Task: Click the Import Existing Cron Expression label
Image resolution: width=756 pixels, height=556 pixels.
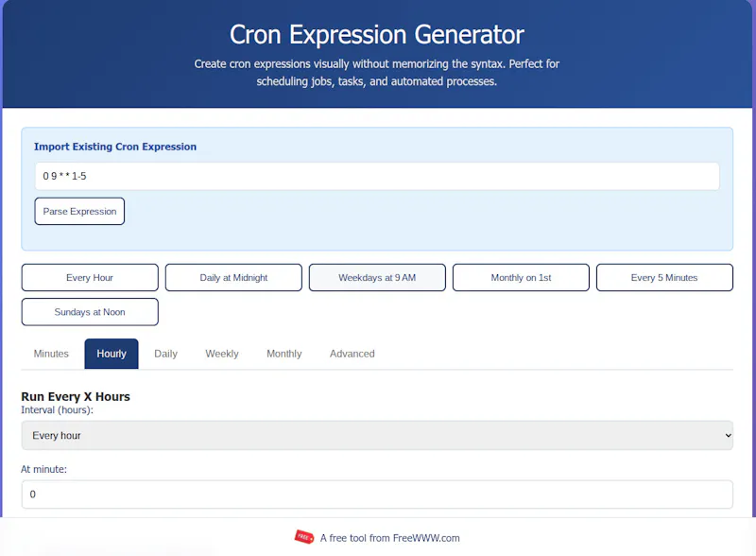Action: tap(115, 147)
